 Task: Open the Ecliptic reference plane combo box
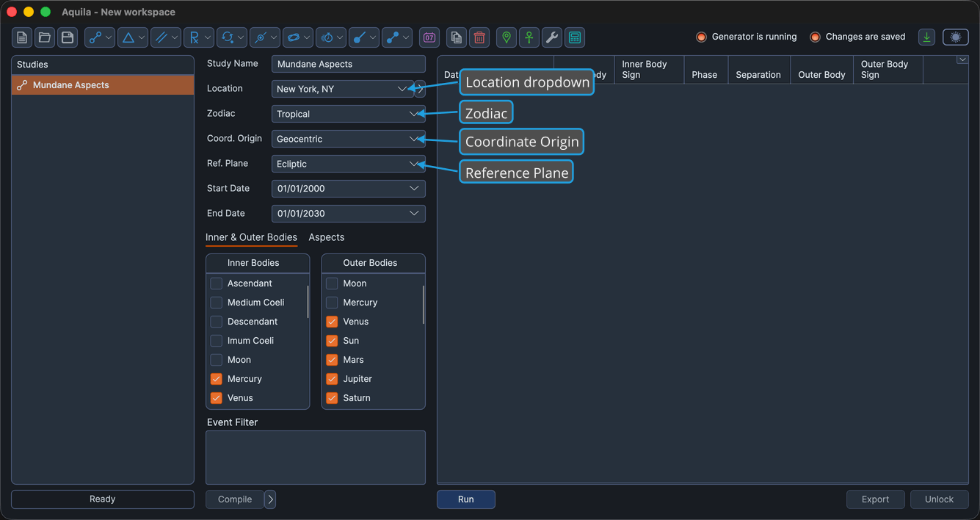[x=349, y=164]
